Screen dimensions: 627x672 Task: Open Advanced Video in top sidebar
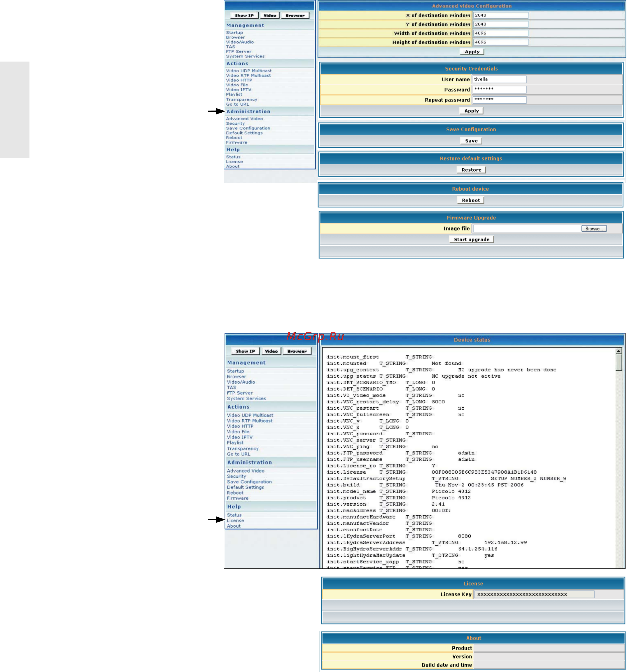click(245, 119)
